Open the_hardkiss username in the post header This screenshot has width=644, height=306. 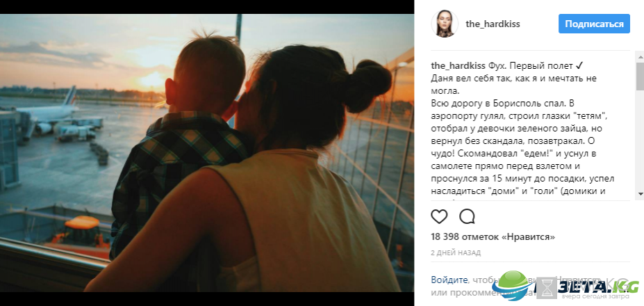click(493, 24)
